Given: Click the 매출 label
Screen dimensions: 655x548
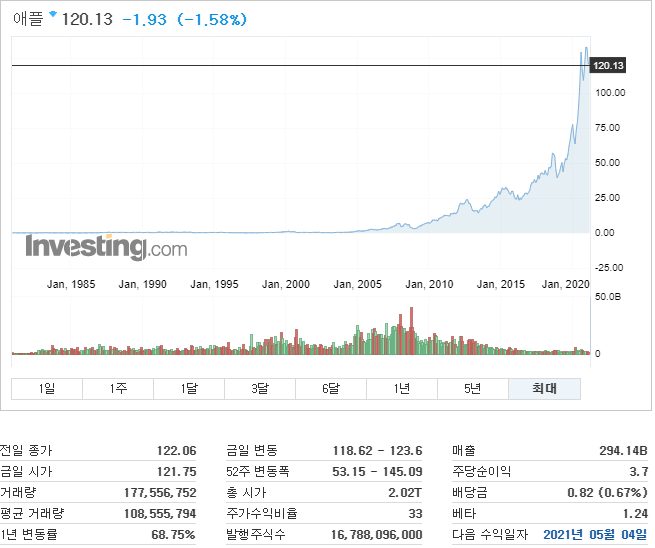Looking at the screenshot, I should [463, 451].
